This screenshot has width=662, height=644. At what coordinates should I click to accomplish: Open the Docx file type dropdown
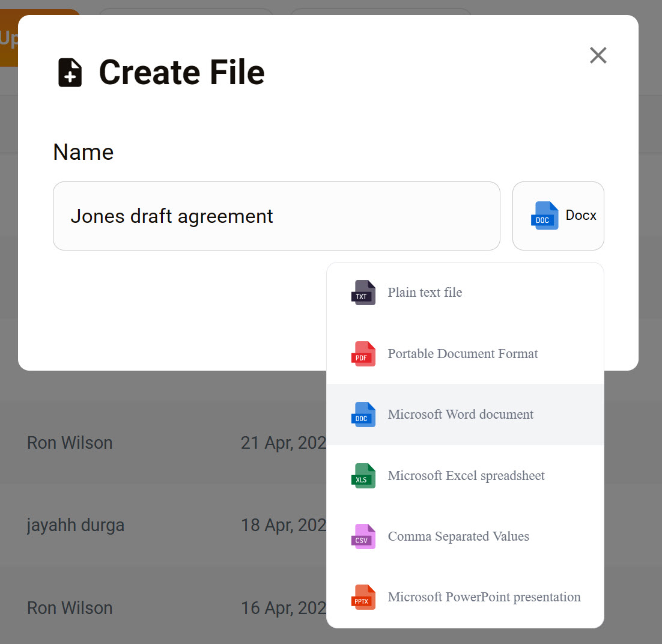coord(558,216)
